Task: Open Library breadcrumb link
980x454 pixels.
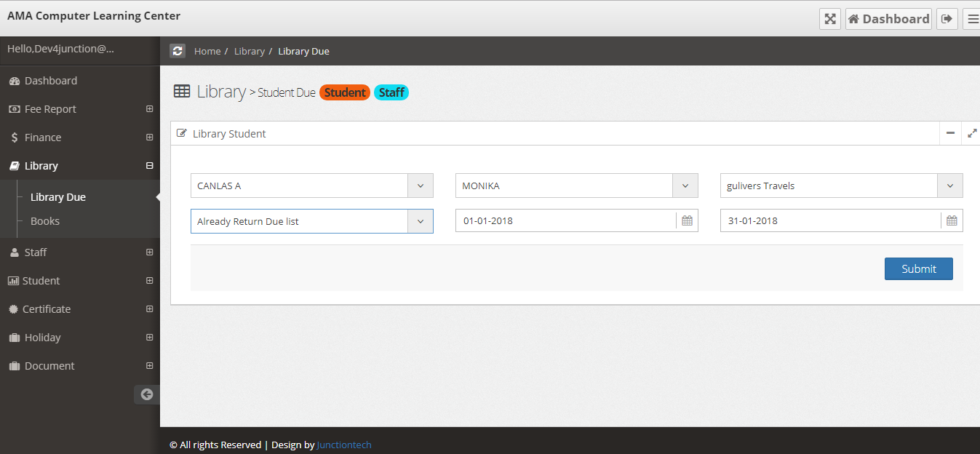Action: click(x=250, y=51)
